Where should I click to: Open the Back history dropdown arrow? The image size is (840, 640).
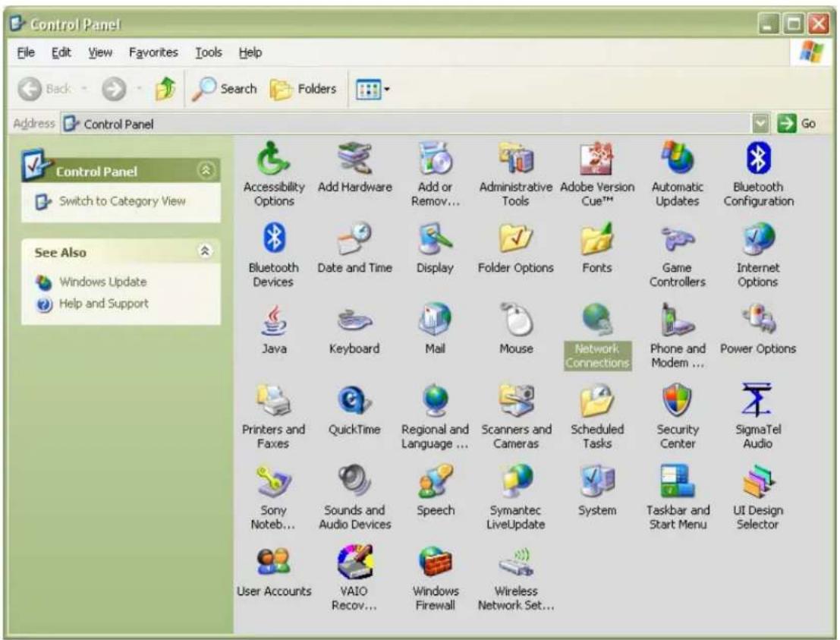(x=85, y=88)
